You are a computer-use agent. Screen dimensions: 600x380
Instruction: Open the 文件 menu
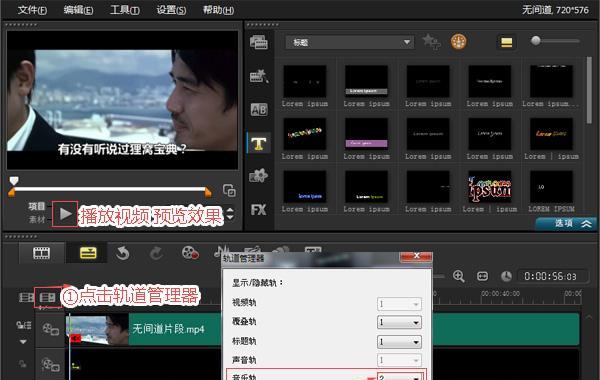(x=32, y=10)
